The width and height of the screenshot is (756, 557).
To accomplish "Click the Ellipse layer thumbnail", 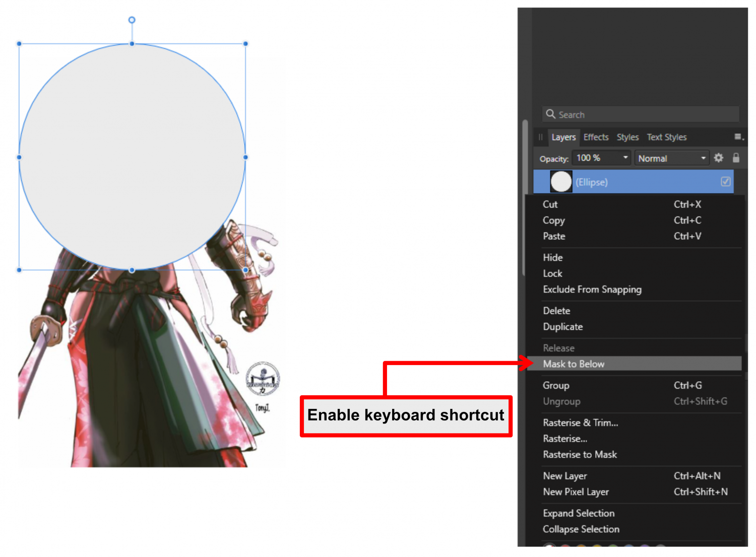I will [x=561, y=181].
